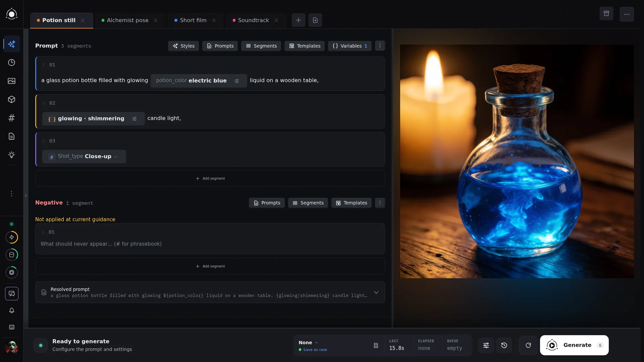The image size is (644, 362).
Task: Open the Negative section more options menu
Action: pyautogui.click(x=380, y=203)
